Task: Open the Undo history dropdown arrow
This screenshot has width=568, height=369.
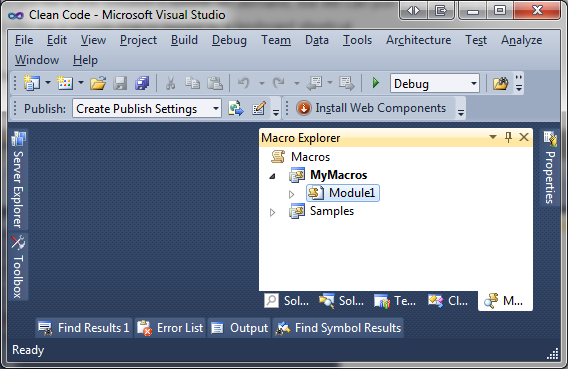Action: 262,83
